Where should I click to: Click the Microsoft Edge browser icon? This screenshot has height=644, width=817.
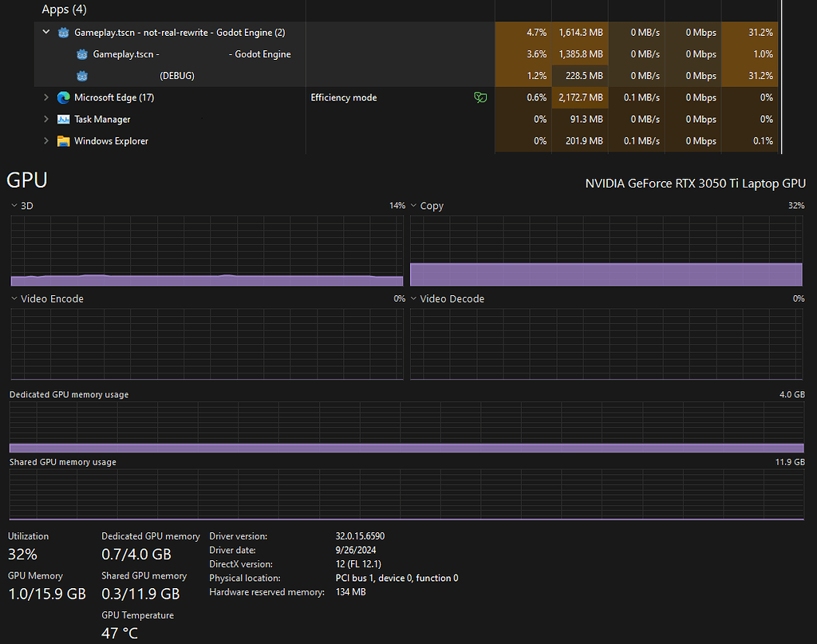[x=62, y=97]
